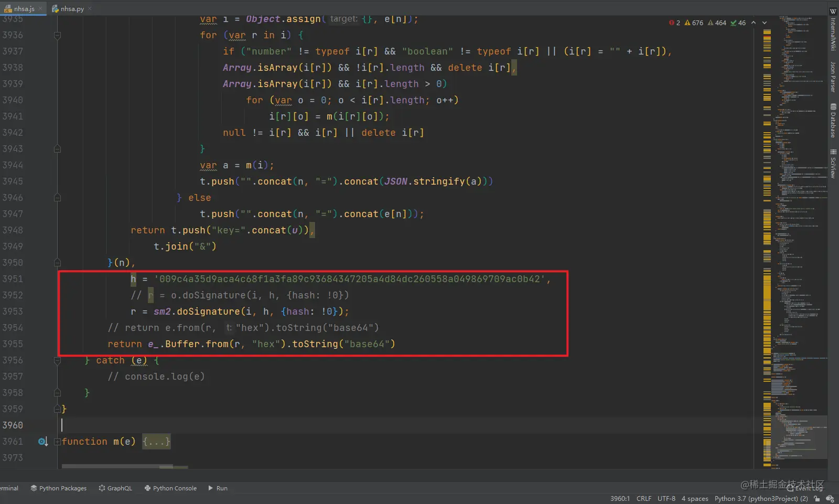Open the Python 3.7 interpreter selector

pos(761,499)
